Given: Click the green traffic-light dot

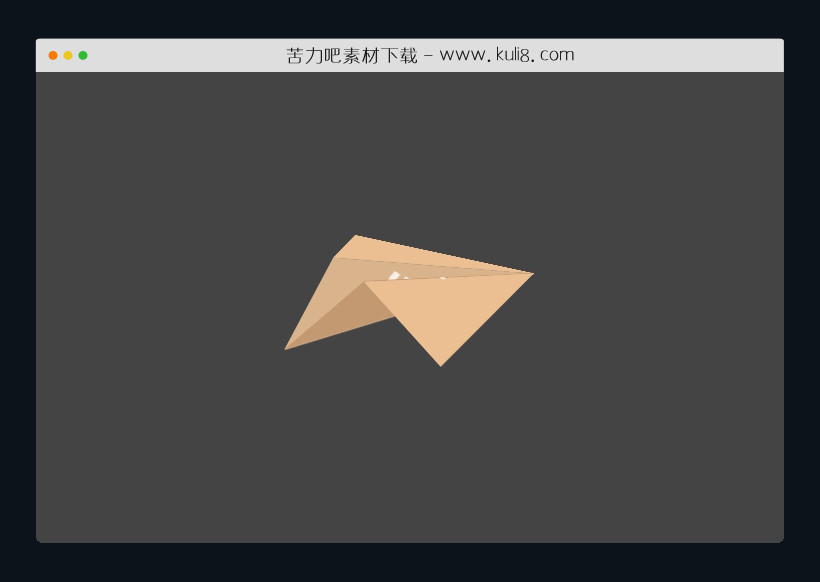Looking at the screenshot, I should (x=81, y=54).
